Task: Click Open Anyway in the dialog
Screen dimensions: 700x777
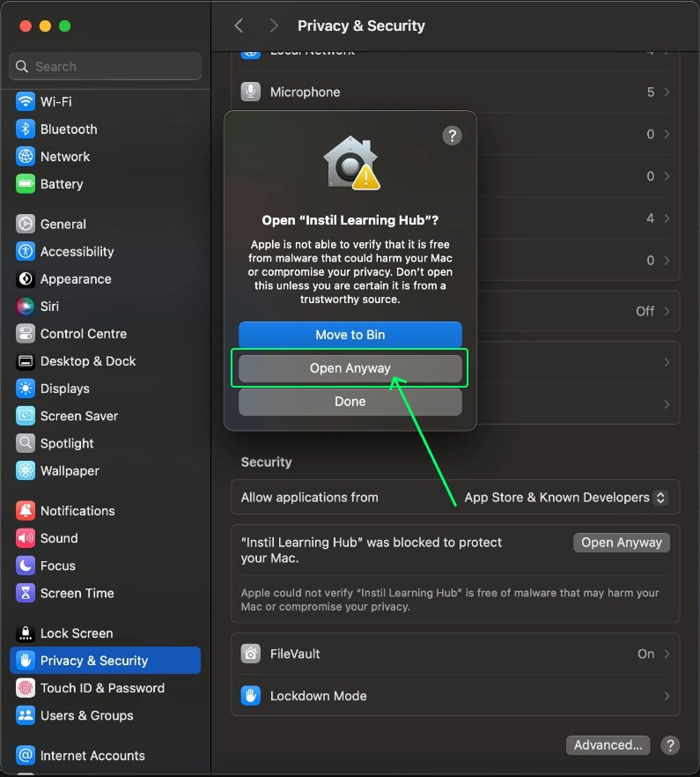Action: 350,368
